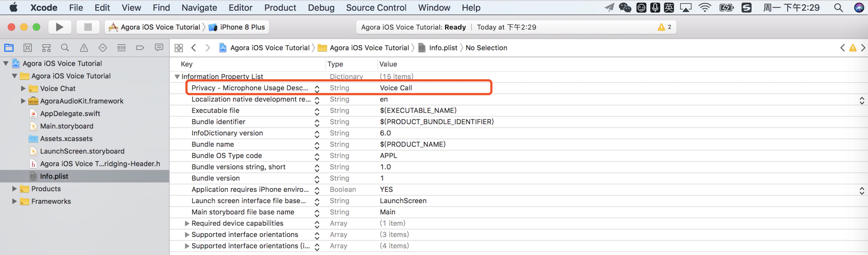The height and width of the screenshot is (255, 868).
Task: Jump to previous issue arrow
Action: (x=842, y=48)
